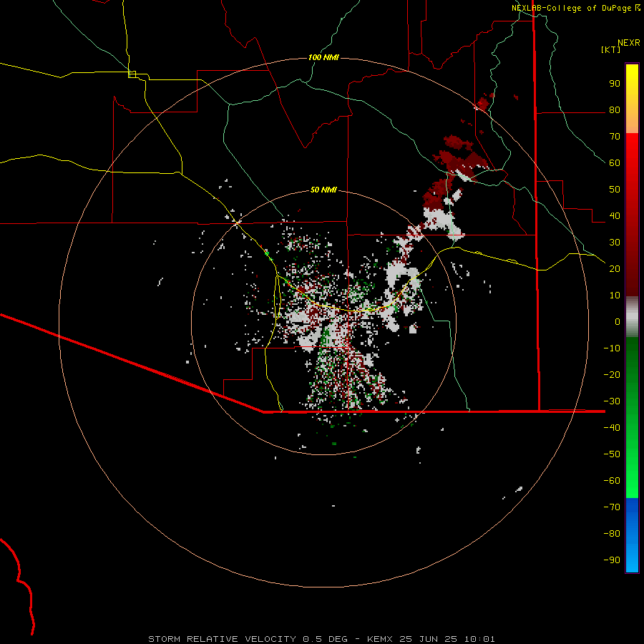Select the 10 value on the velocity scale

[x=615, y=296]
